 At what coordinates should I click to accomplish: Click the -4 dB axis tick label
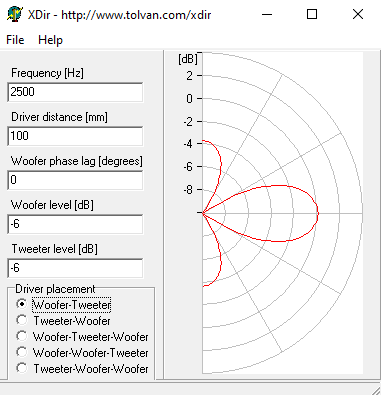188,144
